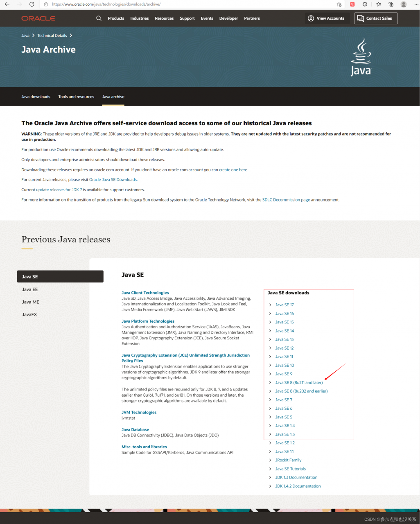Image resolution: width=420 pixels, height=524 pixels.
Task: Open the Java SE 16 download link
Action: pyautogui.click(x=285, y=314)
